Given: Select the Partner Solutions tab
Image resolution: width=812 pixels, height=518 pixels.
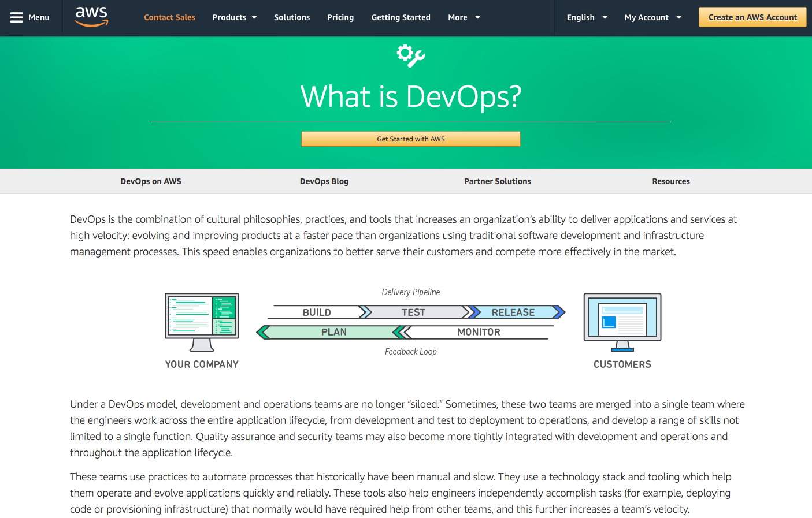Looking at the screenshot, I should [498, 181].
